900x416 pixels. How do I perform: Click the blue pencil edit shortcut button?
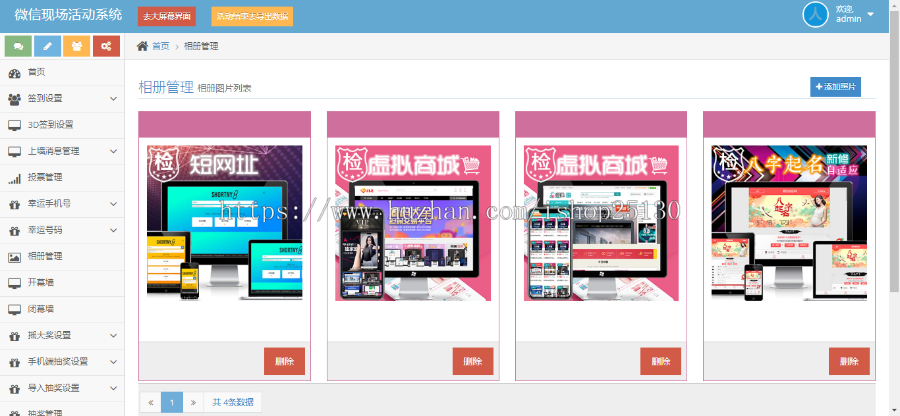[x=48, y=46]
